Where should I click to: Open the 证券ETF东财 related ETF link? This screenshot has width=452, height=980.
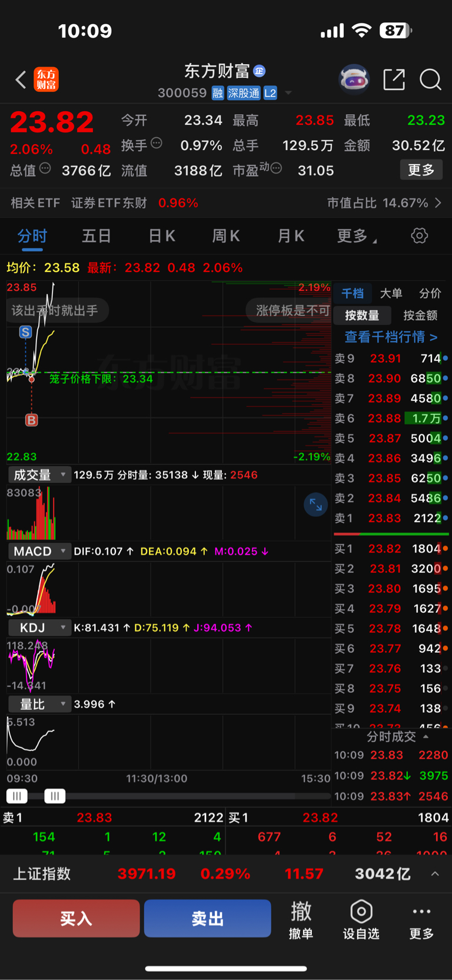tap(109, 203)
